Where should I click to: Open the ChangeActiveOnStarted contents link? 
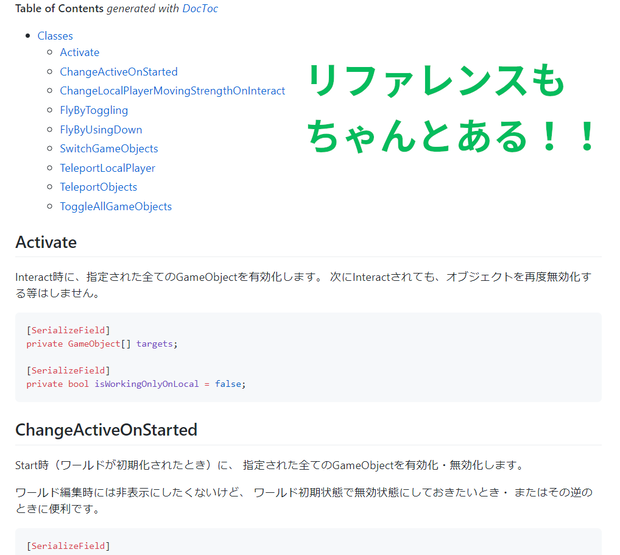(x=119, y=72)
